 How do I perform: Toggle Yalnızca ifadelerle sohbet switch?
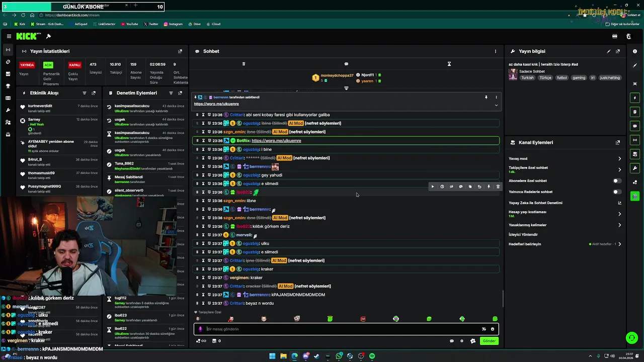point(617,192)
